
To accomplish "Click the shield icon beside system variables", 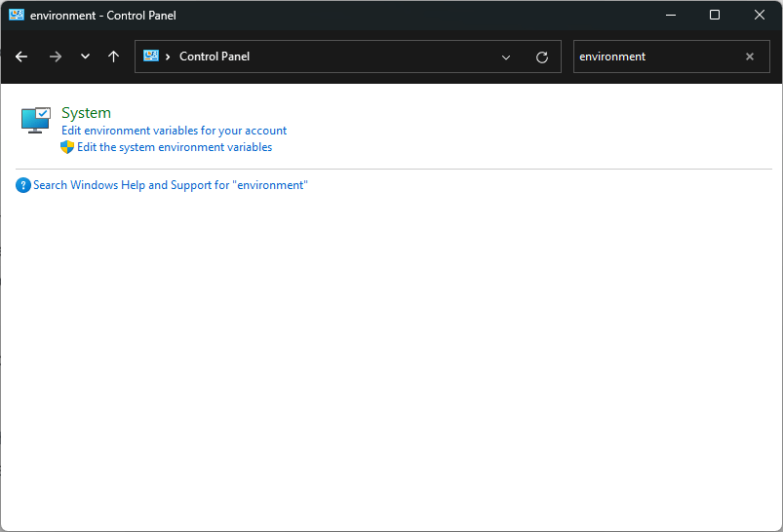I will pos(67,147).
